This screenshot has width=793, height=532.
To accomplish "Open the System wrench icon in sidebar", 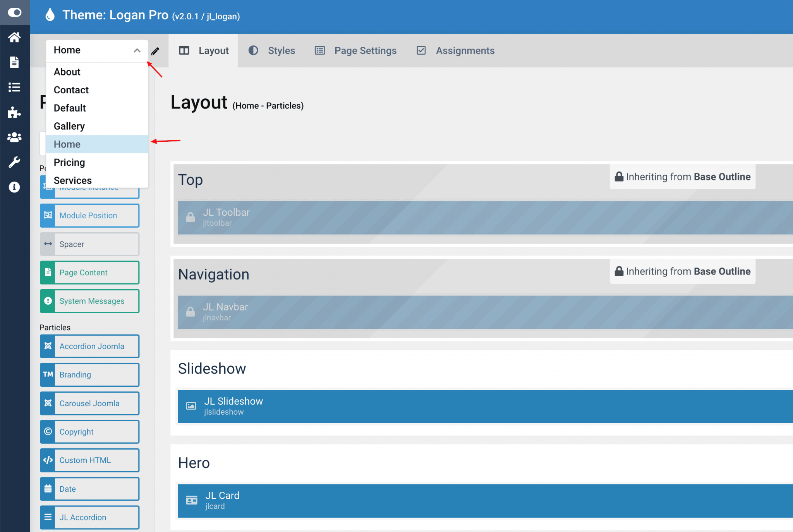I will coord(14,162).
